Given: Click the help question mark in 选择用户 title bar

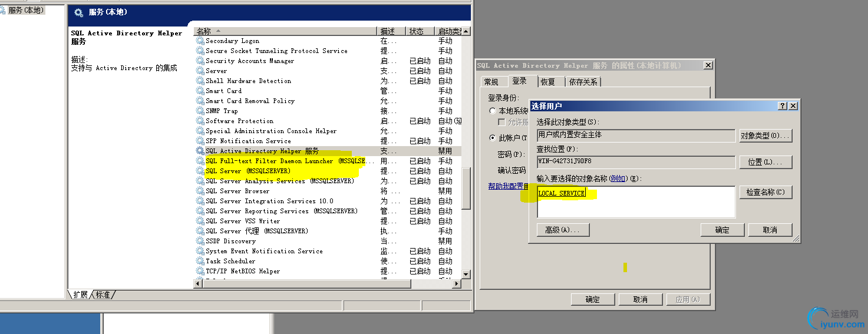Looking at the screenshot, I should tap(783, 106).
